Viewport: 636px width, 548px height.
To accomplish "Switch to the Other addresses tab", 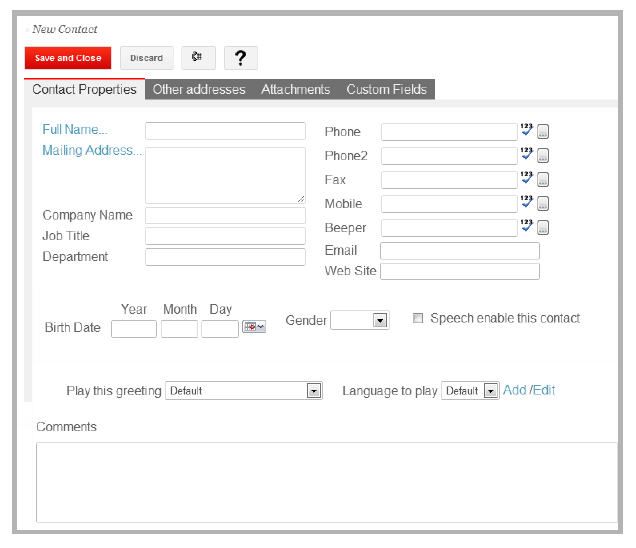I will pyautogui.click(x=199, y=90).
